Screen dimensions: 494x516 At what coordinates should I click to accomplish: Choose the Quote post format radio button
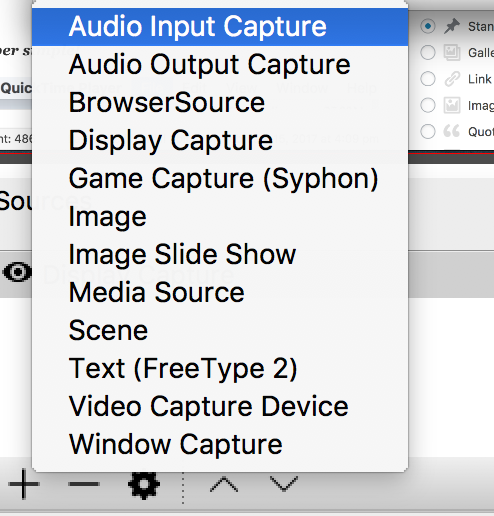428,131
